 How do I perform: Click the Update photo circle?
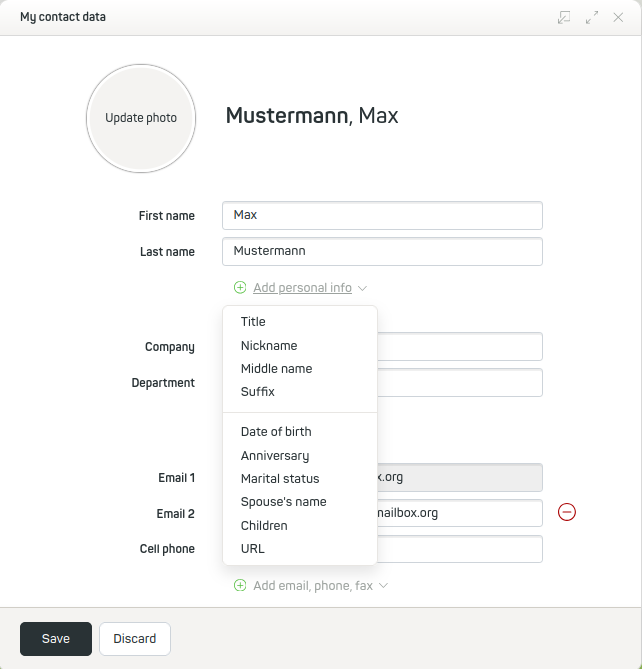click(141, 118)
